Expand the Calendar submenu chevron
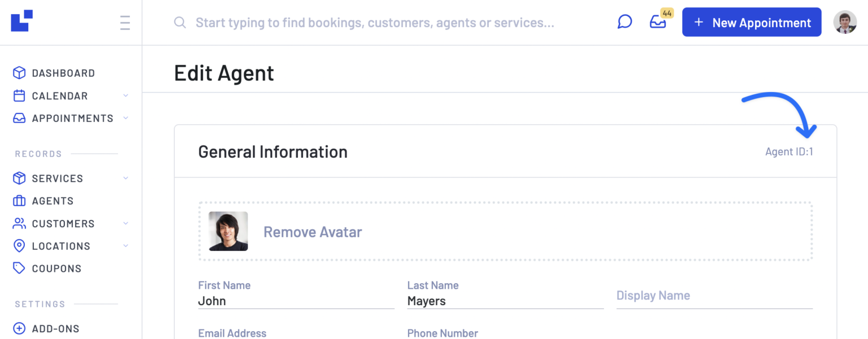The height and width of the screenshot is (339, 868). (125, 95)
